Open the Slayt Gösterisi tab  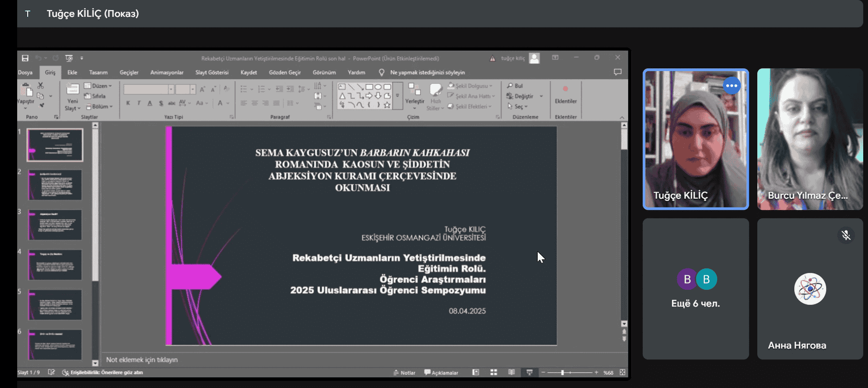coord(212,72)
